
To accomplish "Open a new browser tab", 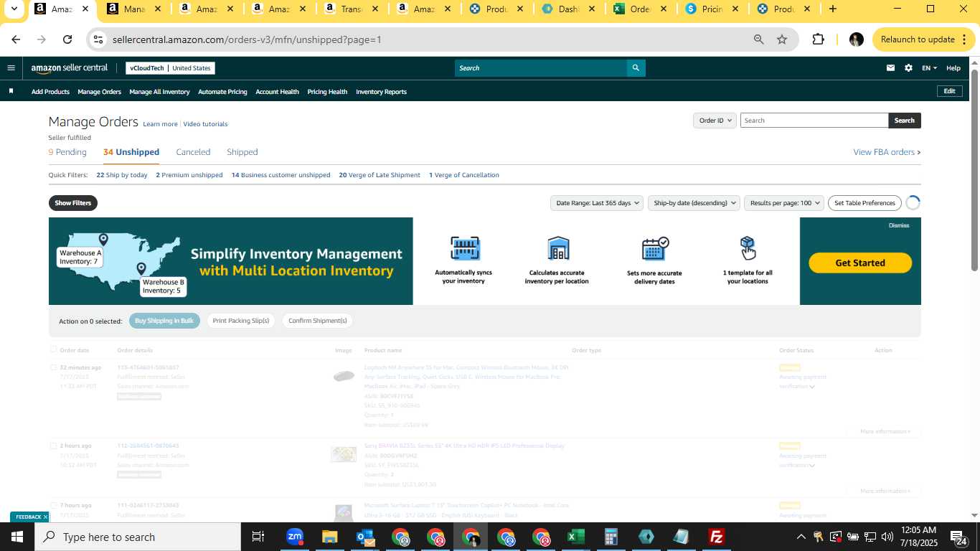I will [832, 9].
